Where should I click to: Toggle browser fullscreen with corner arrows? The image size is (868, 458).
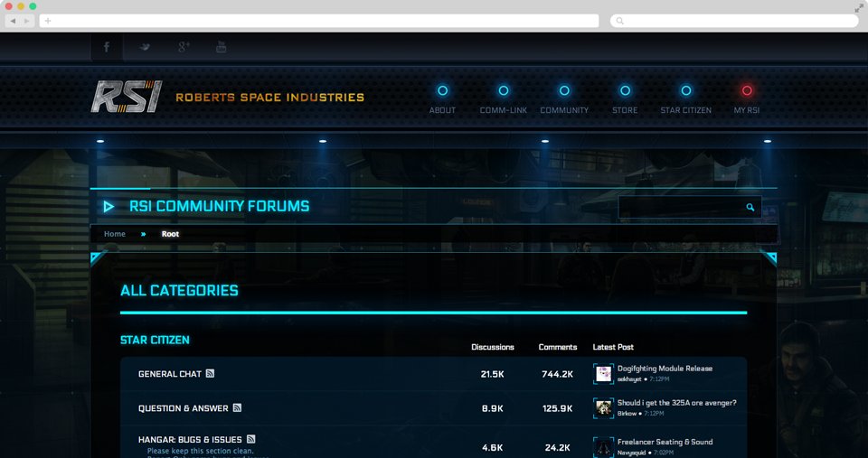tap(859, 8)
